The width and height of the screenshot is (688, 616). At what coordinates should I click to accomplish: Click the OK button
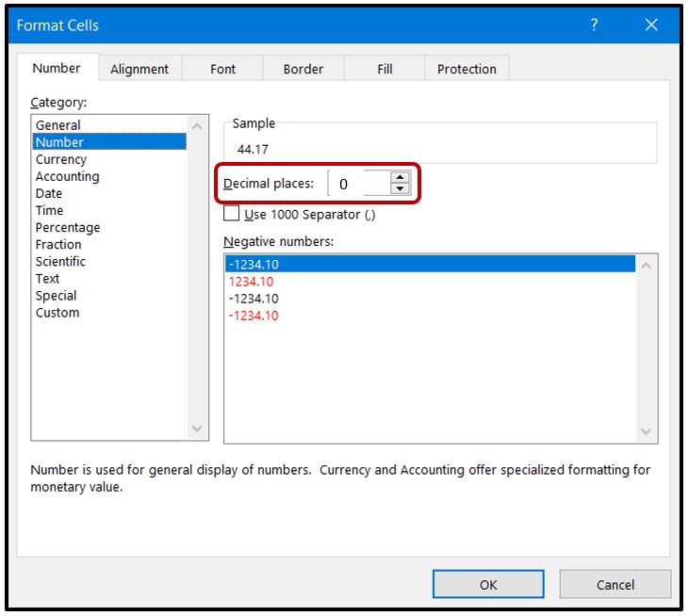(x=487, y=585)
